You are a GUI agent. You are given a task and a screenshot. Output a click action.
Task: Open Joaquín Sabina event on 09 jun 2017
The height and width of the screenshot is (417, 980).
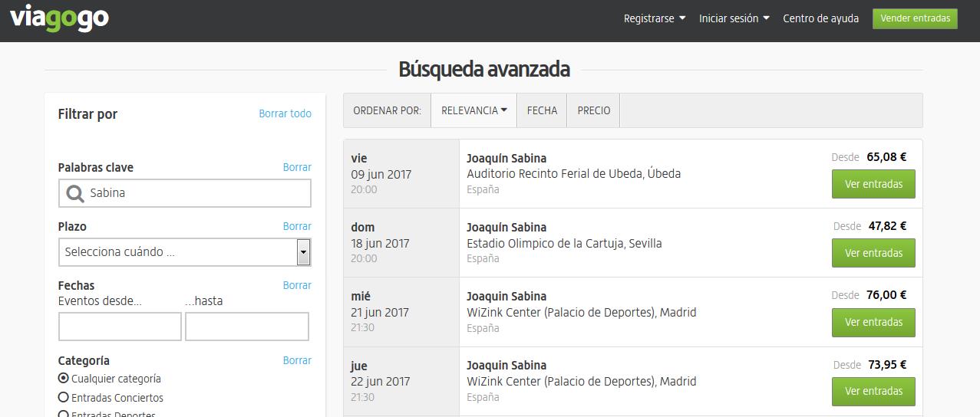click(x=506, y=159)
